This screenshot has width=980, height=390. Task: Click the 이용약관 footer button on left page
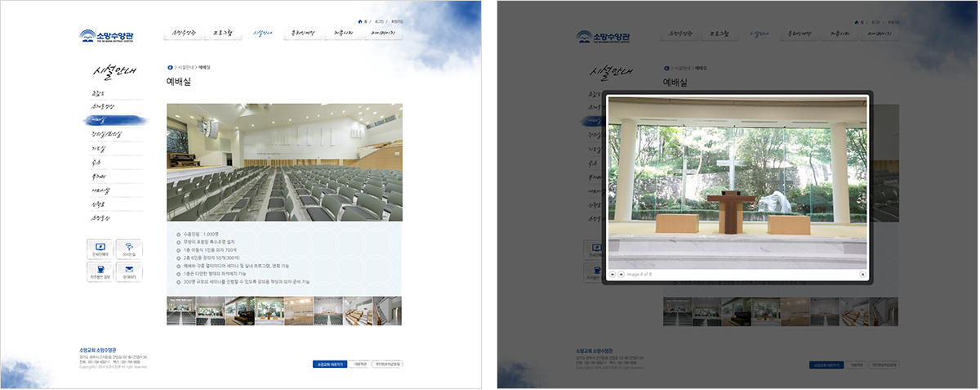360,364
